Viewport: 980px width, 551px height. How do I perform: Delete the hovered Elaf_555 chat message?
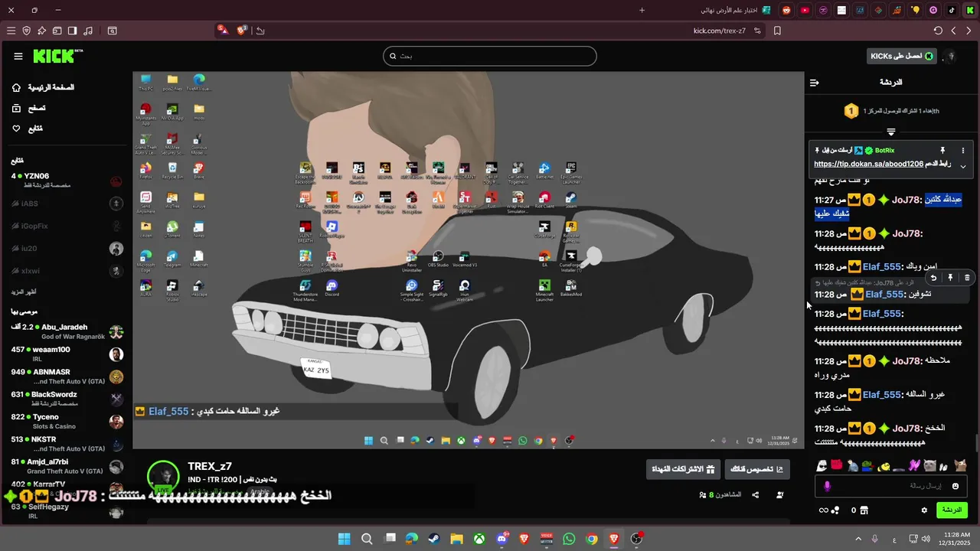[967, 278]
